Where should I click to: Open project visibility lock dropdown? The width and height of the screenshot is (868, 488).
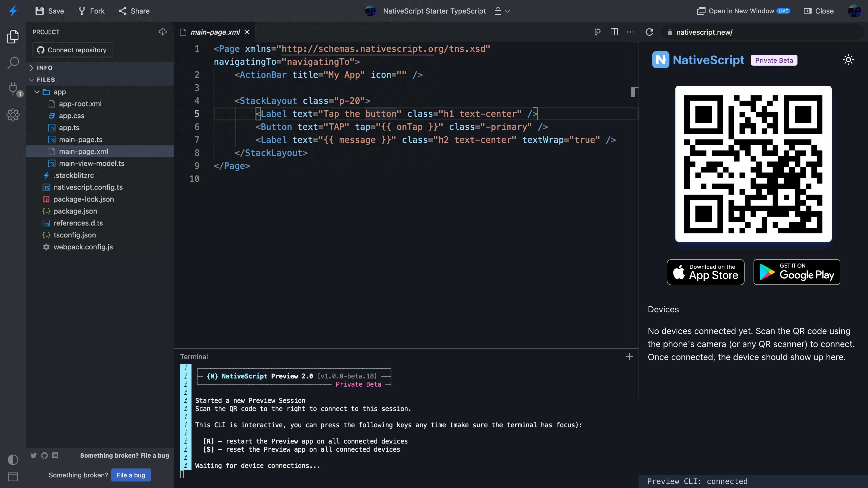(502, 11)
